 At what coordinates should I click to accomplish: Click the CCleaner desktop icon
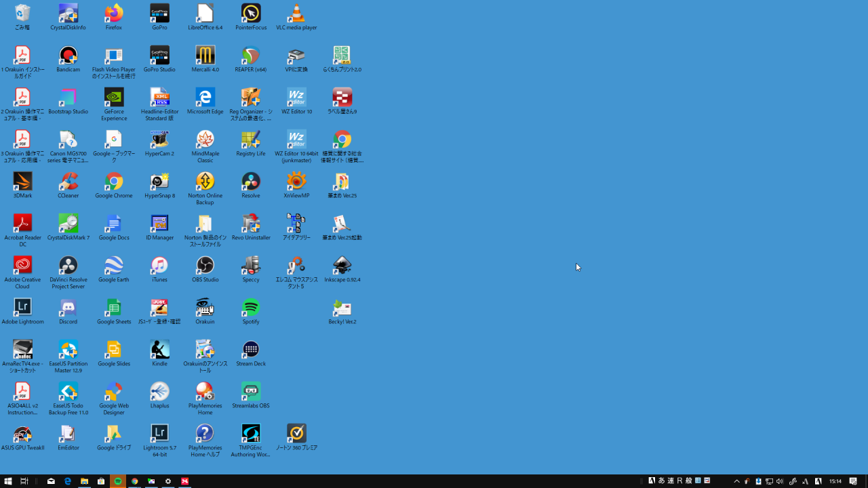(68, 182)
